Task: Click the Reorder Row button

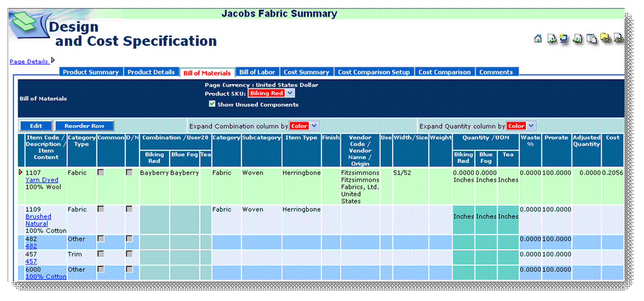Action: click(84, 126)
